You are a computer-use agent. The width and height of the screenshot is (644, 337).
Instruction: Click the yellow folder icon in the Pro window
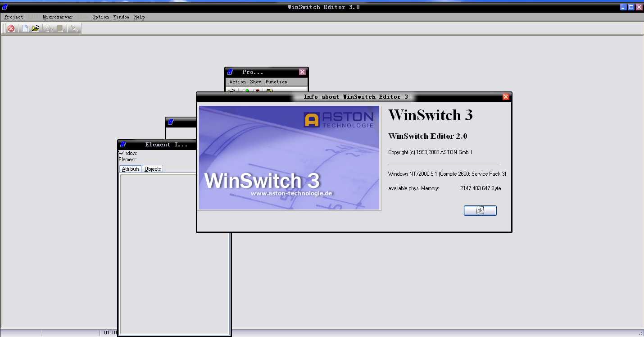click(270, 91)
